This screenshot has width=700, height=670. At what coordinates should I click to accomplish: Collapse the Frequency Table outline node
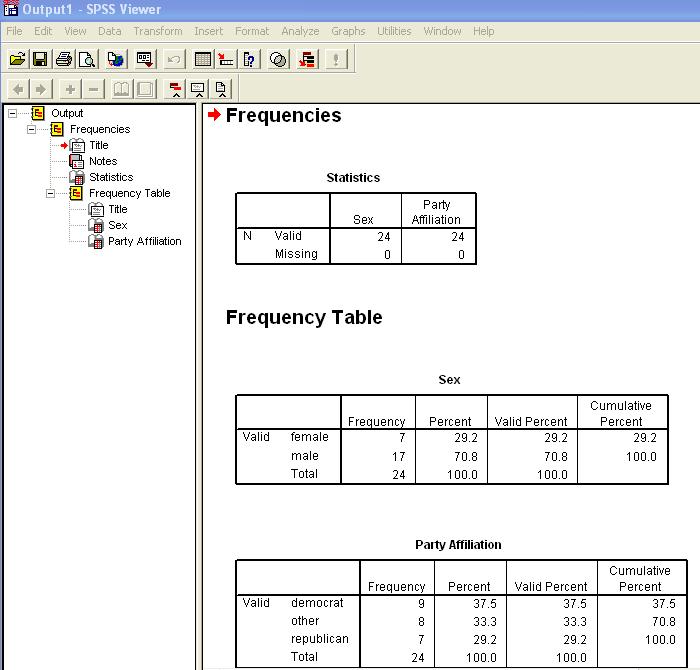(50, 193)
